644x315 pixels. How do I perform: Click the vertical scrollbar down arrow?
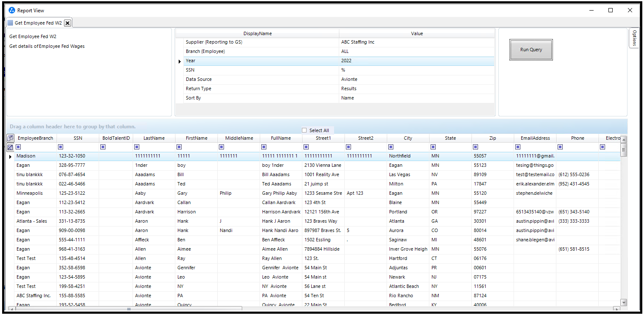[623, 302]
